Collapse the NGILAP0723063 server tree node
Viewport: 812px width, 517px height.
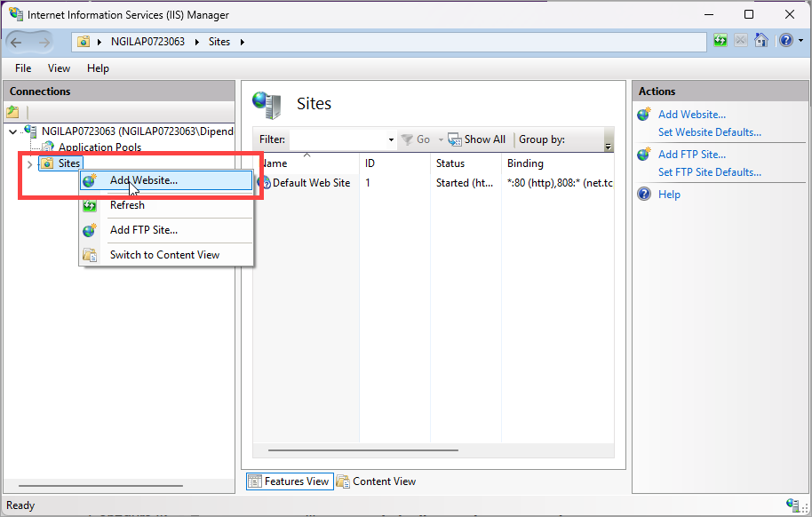point(13,131)
